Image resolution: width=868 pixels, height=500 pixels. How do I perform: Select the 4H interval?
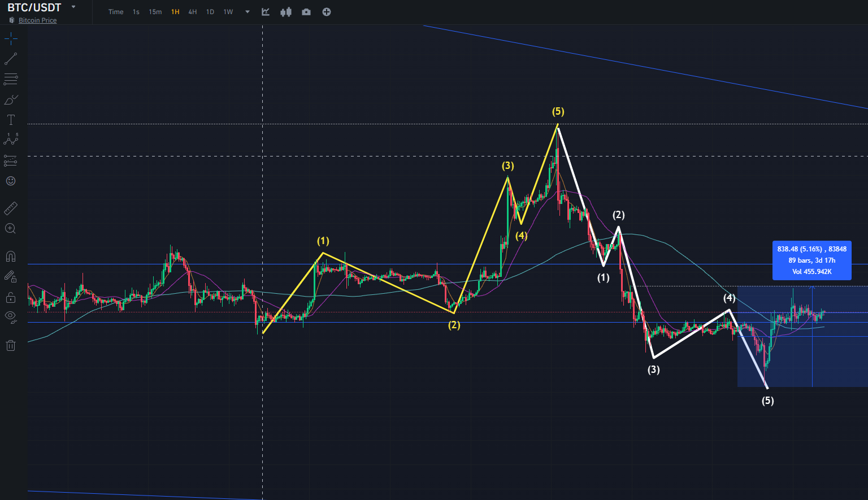(193, 12)
